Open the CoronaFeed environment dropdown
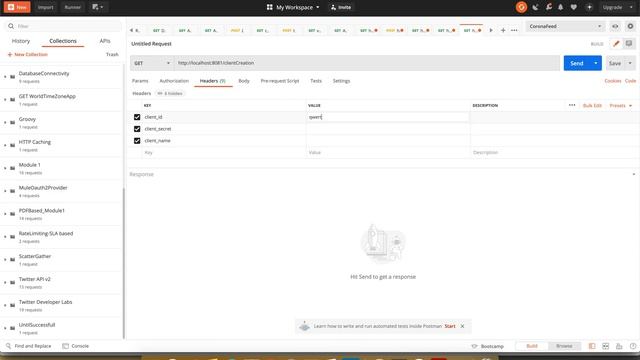The image size is (640, 360). [x=565, y=26]
